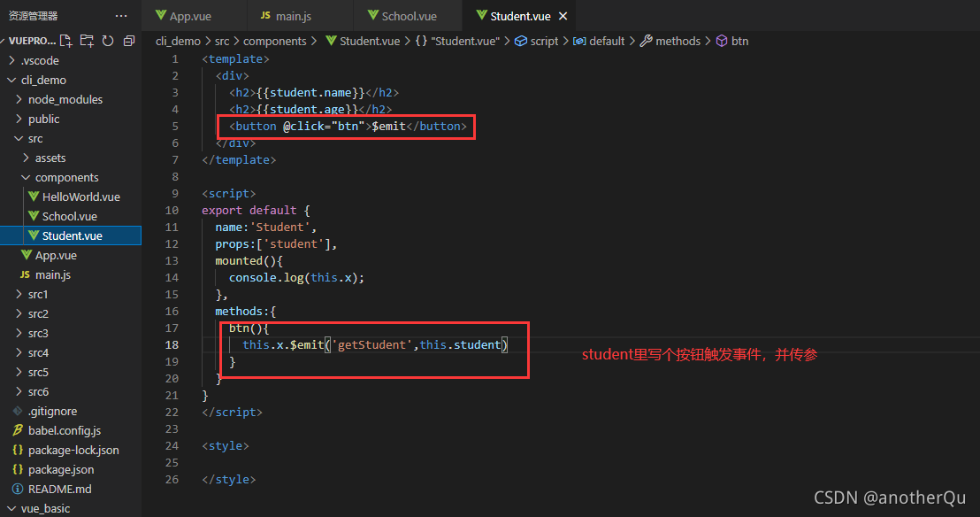Select Student.vue in the file tree

[71, 235]
